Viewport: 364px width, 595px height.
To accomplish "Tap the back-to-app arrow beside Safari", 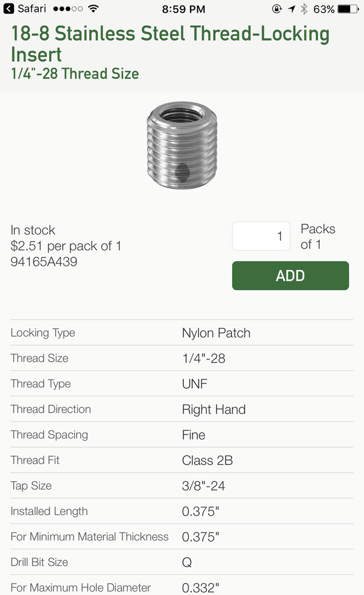I will point(9,9).
